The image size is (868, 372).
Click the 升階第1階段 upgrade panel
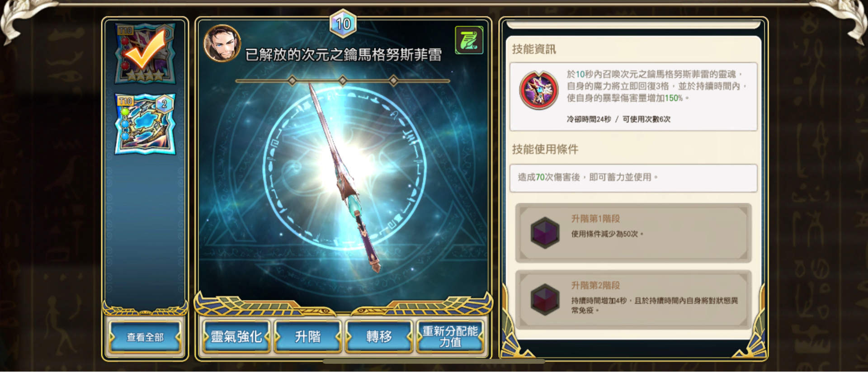pyautogui.click(x=633, y=233)
